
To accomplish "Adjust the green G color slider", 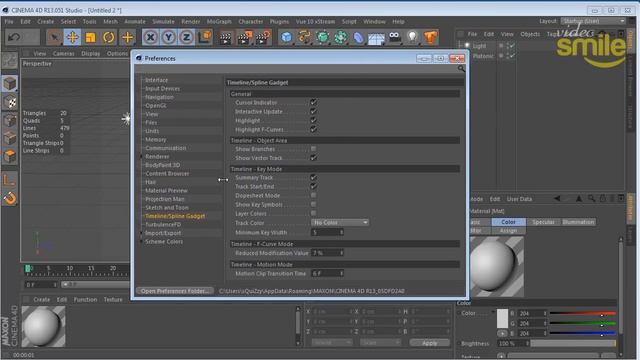I will (x=582, y=323).
